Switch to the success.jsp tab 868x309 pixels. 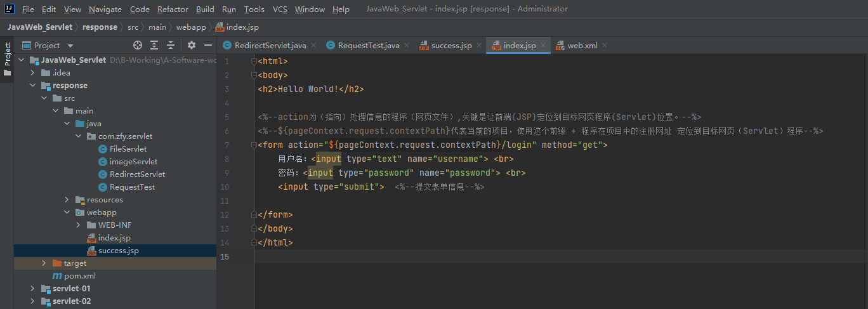click(450, 46)
